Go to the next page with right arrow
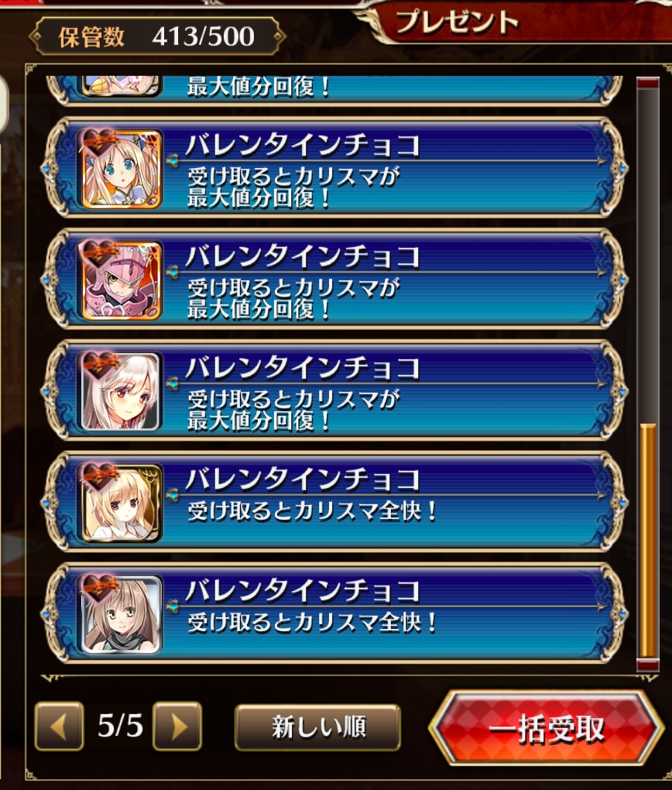672x790 pixels. 177,726
